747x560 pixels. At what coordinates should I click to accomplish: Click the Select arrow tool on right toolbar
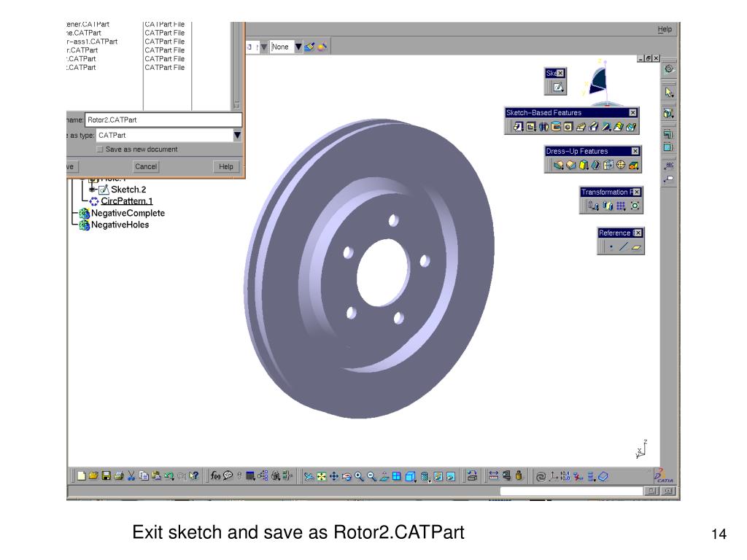(669, 93)
